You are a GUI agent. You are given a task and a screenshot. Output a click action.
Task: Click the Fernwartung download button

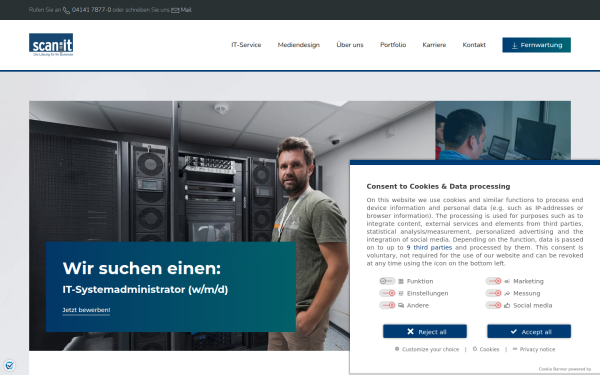536,45
